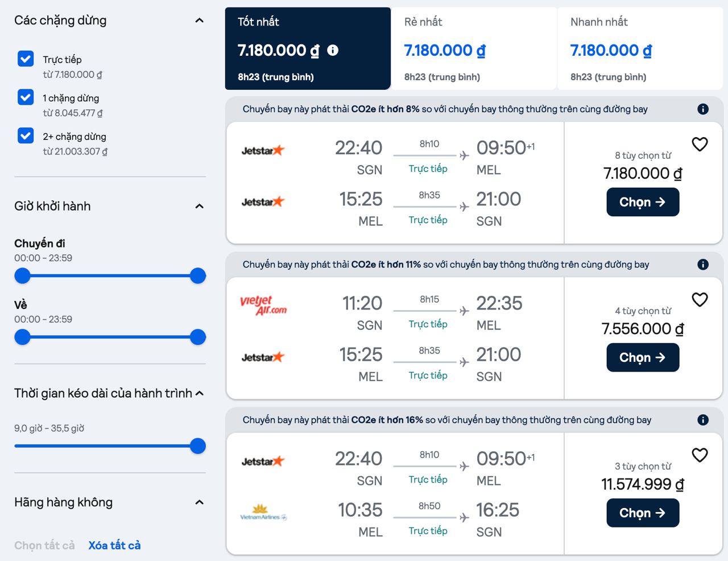This screenshot has width=728, height=561.
Task: Click the Vietnam Airlines logo
Action: [263, 512]
